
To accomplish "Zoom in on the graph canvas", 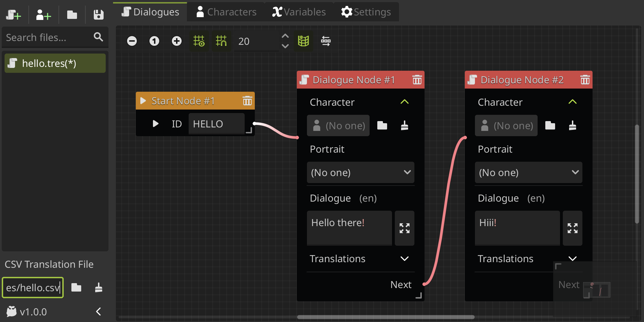I will pos(177,41).
